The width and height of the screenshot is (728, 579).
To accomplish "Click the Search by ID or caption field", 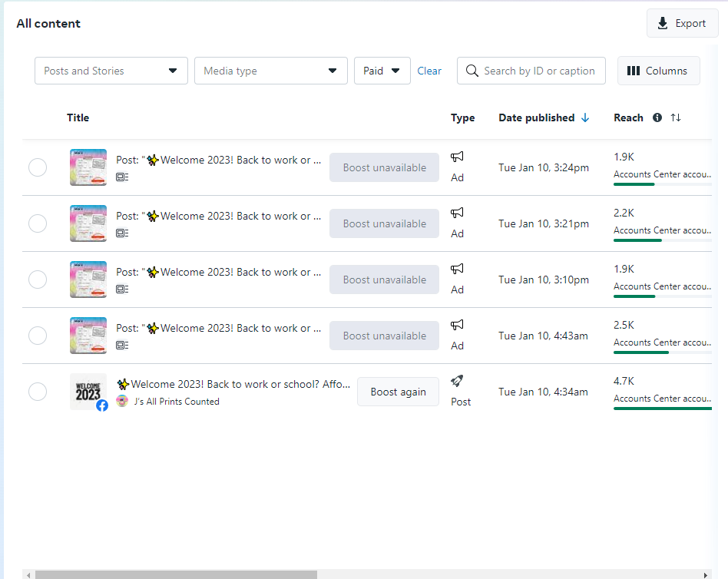I will tap(531, 71).
